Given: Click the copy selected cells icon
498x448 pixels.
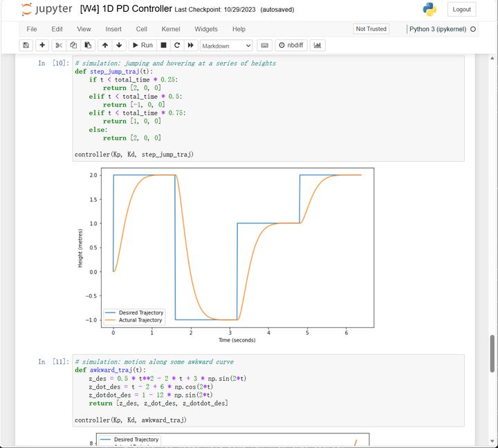Looking at the screenshot, I should [73, 45].
